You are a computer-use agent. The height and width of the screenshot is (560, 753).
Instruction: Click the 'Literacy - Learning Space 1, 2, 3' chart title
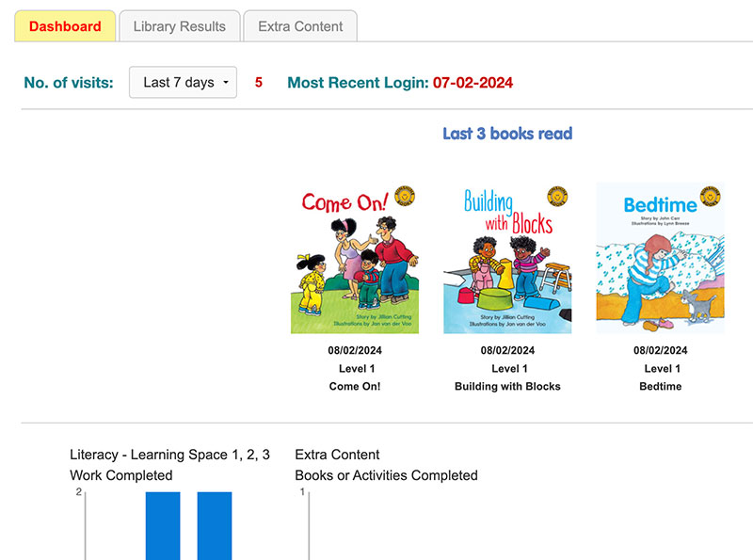[x=170, y=455]
